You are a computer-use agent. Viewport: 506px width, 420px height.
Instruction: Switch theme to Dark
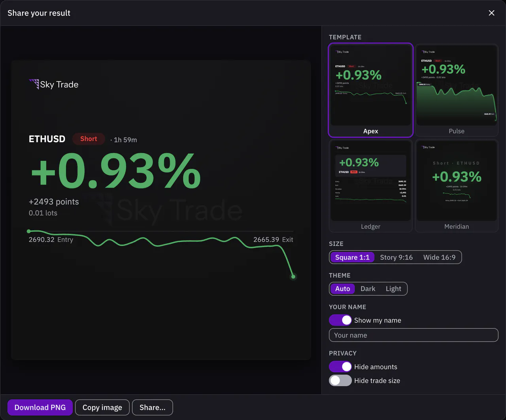point(368,289)
